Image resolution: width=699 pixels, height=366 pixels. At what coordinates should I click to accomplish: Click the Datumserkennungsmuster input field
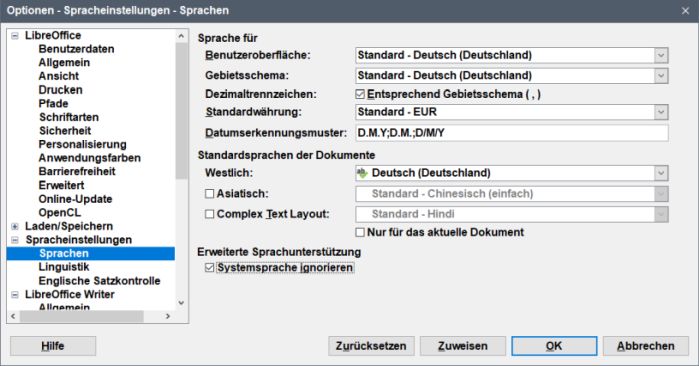coord(512,133)
